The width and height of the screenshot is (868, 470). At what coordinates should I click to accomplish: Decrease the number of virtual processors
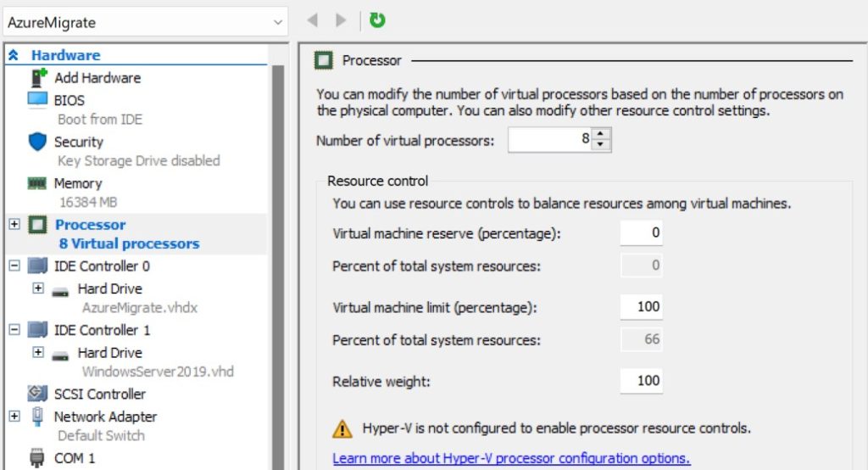(601, 145)
